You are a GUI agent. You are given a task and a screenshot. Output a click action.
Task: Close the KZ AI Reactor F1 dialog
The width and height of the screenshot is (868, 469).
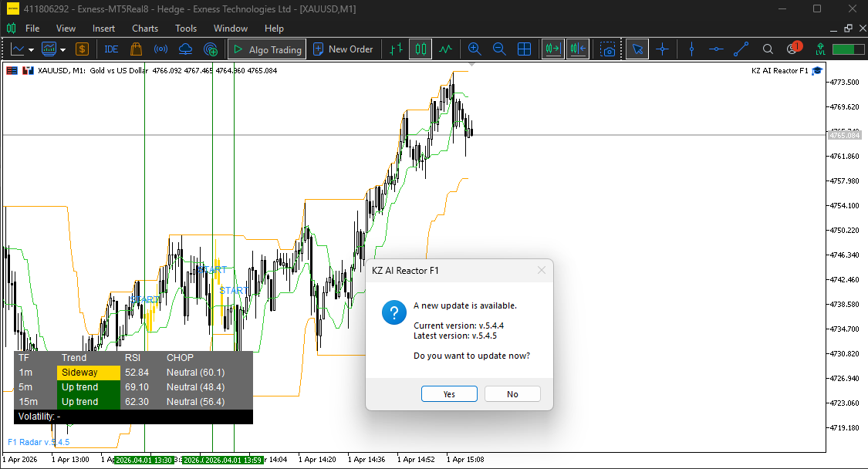[542, 270]
